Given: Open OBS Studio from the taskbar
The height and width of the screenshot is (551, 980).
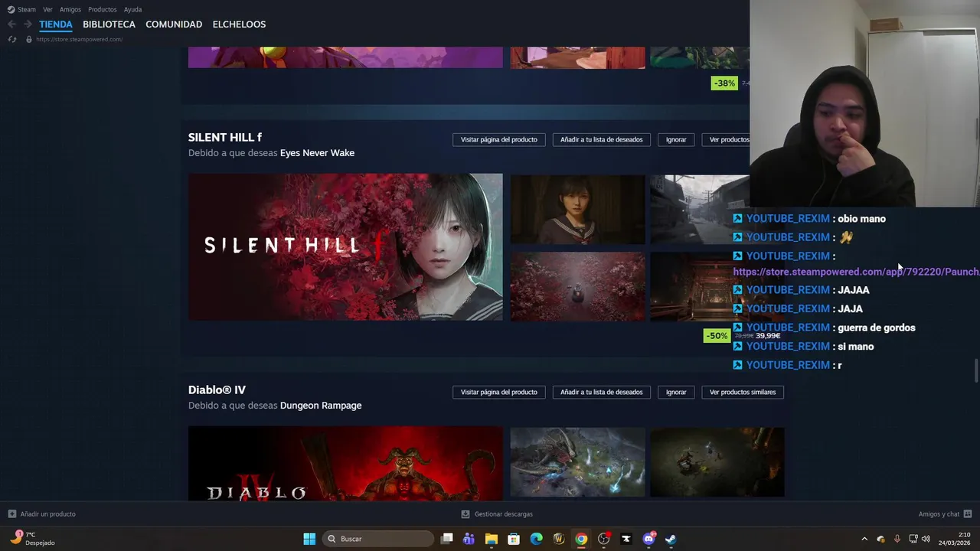Looking at the screenshot, I should [x=604, y=539].
